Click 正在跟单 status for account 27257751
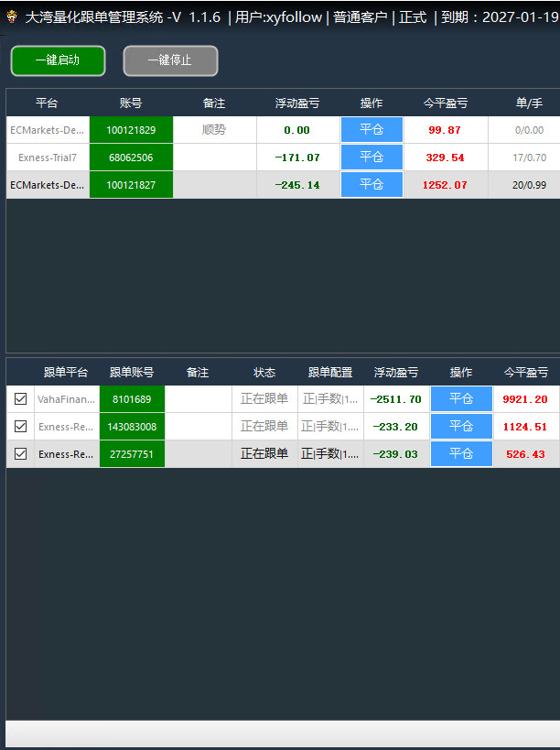560x750 pixels. coord(264,454)
